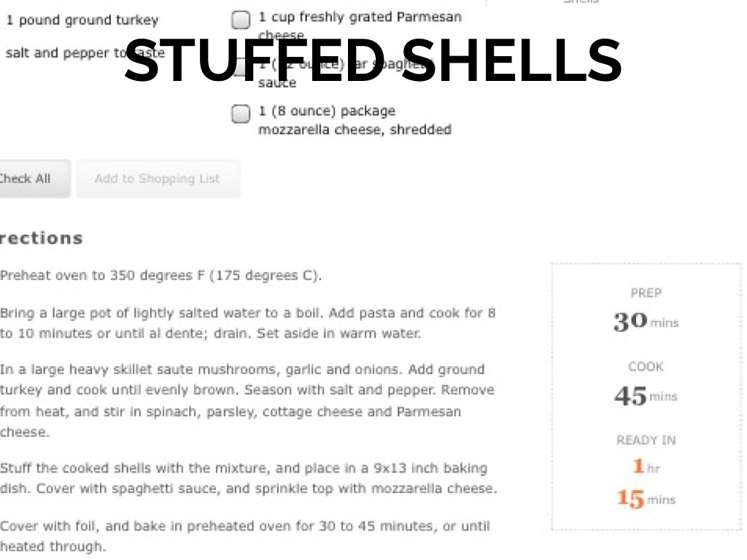Check the freshly grated Parmesan cheese checkbox

(240, 19)
